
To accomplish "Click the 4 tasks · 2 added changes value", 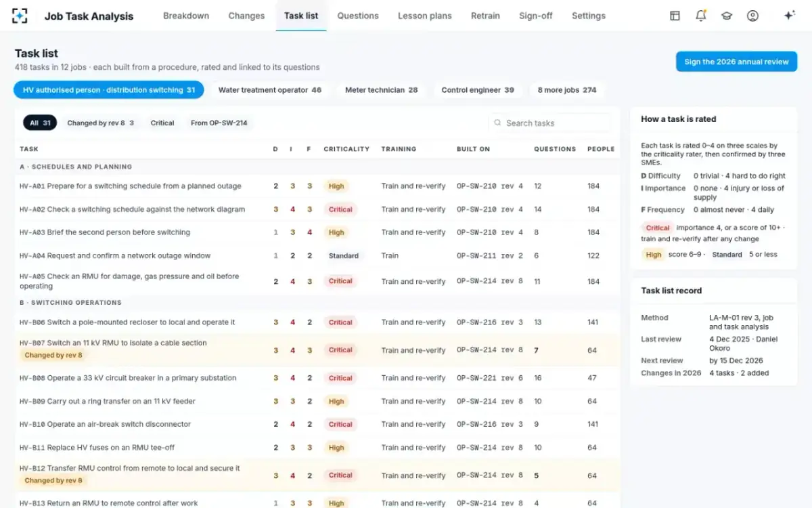I will 739,373.
